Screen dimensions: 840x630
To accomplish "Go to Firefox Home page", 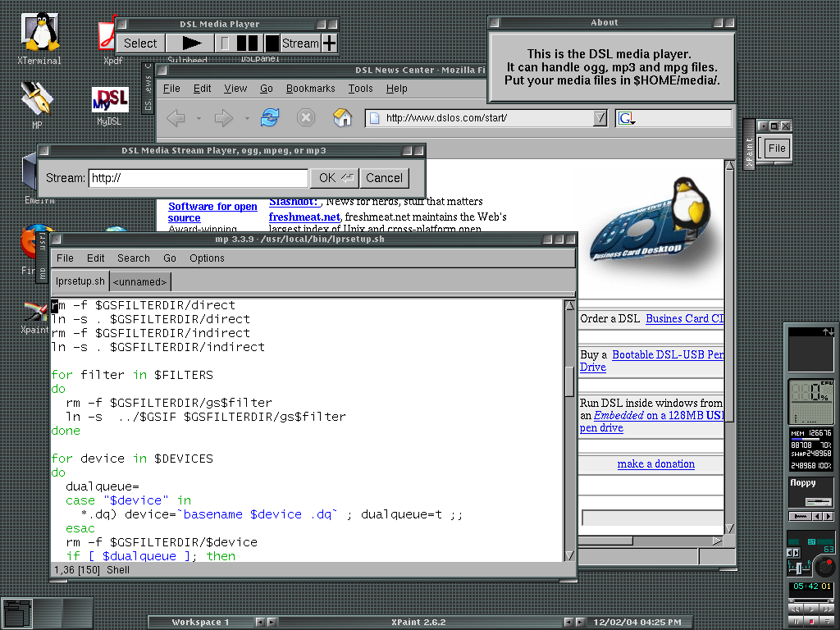I will point(343,117).
